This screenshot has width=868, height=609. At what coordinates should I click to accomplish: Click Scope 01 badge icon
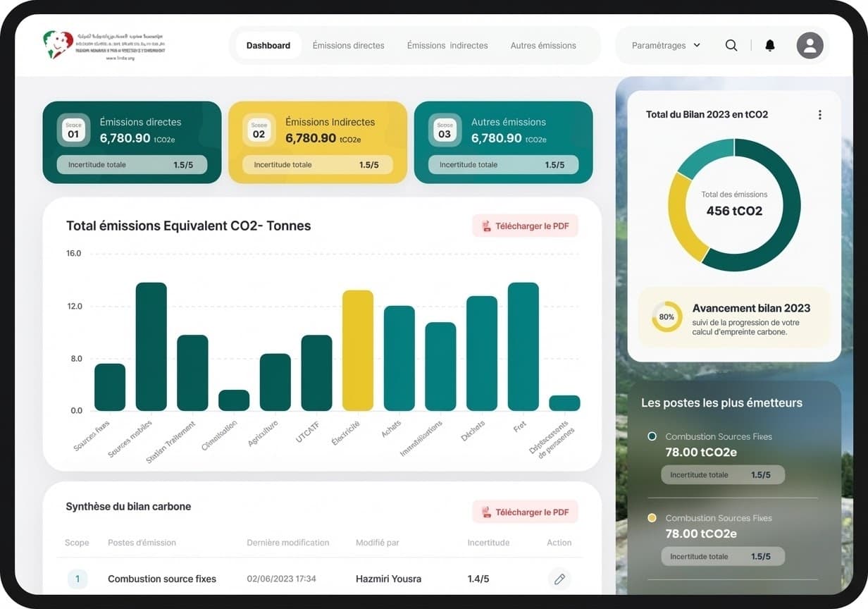point(73,130)
